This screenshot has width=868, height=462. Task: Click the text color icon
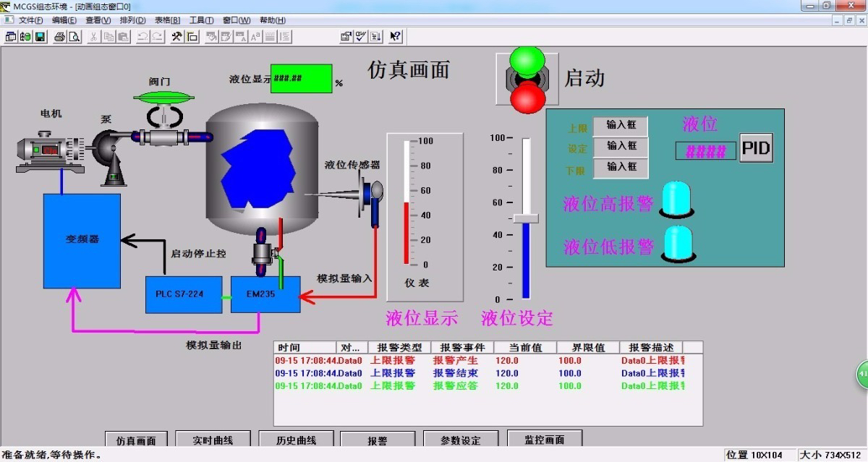(240, 36)
